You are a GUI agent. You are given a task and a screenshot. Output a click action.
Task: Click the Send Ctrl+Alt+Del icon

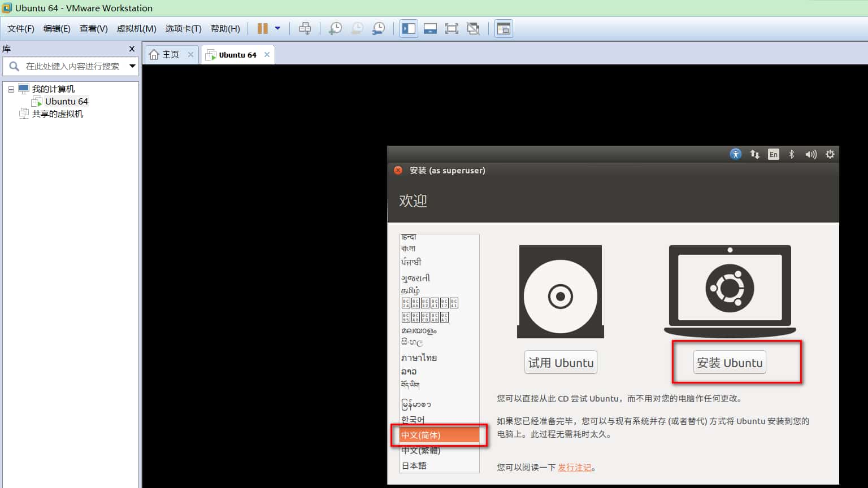(x=305, y=28)
